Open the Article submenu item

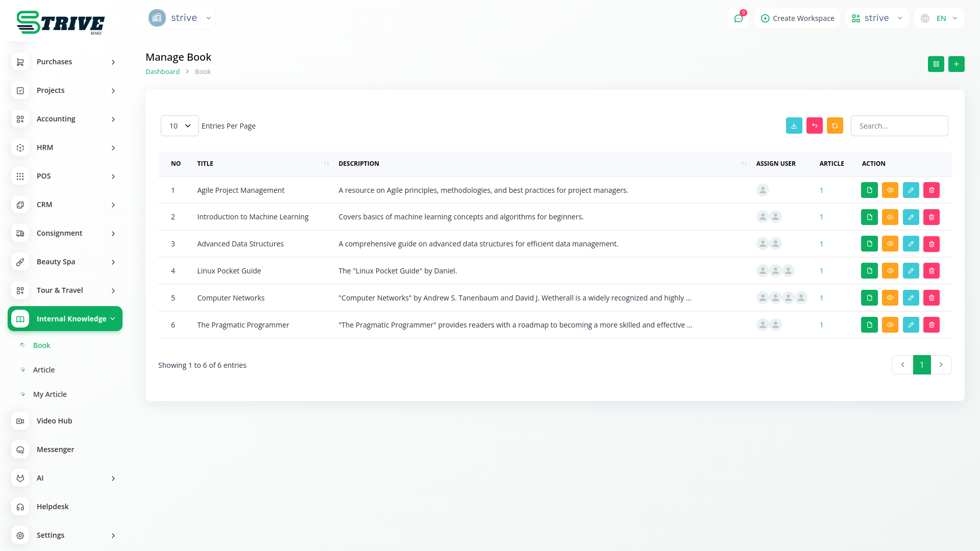(x=44, y=370)
